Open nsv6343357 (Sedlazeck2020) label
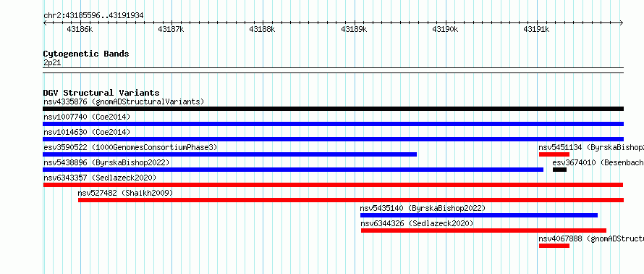This screenshot has height=274, width=644. [100, 178]
